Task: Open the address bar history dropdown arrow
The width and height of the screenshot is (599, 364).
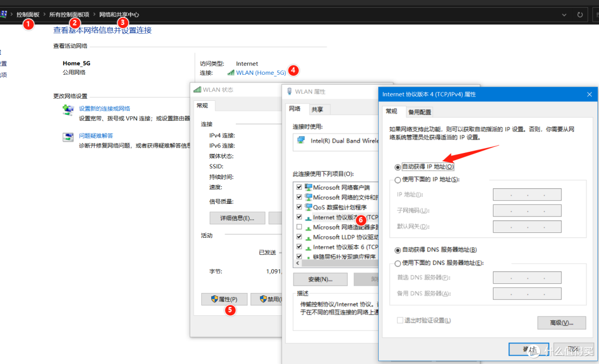Action: pyautogui.click(x=564, y=14)
